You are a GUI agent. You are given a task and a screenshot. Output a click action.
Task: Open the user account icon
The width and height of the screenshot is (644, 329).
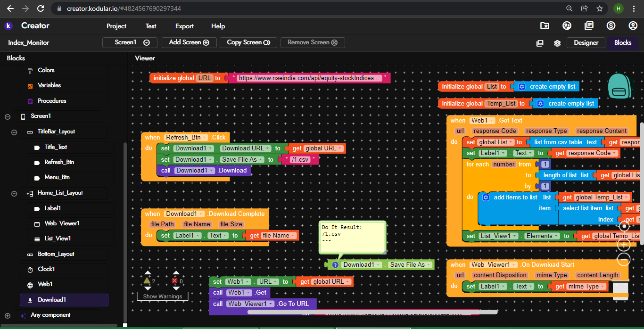coord(633,26)
